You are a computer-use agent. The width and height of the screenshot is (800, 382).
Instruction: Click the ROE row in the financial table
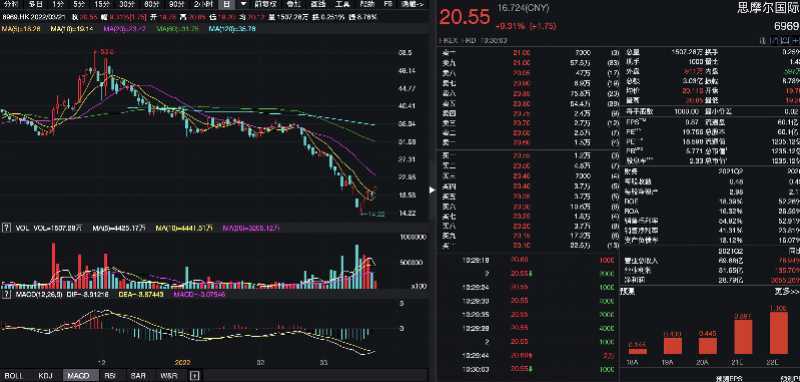pos(712,201)
